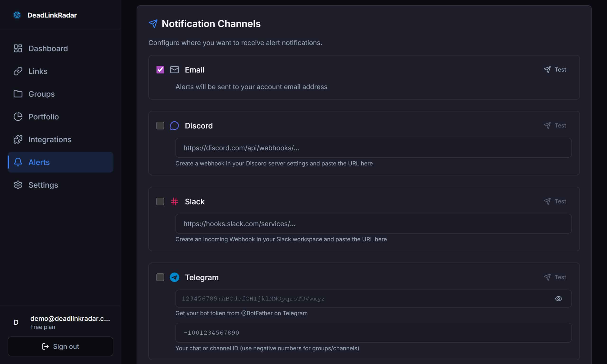Show the Telegram bot token

click(x=558, y=299)
